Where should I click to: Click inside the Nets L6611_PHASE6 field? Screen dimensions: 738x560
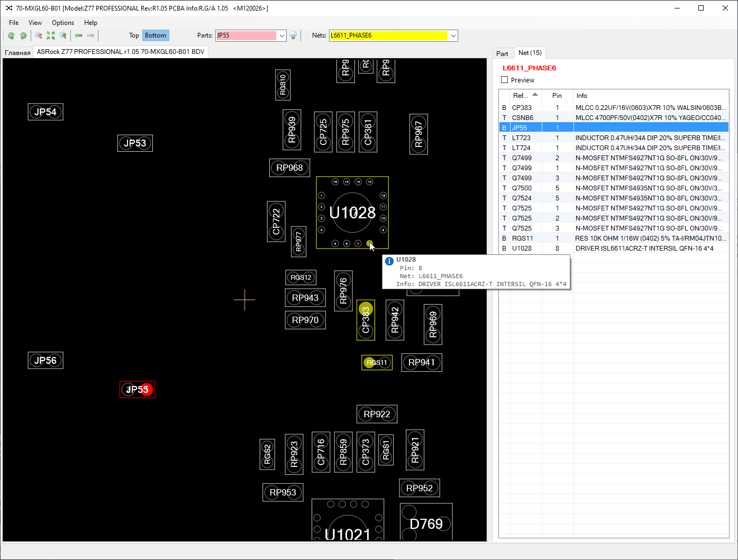[x=389, y=35]
